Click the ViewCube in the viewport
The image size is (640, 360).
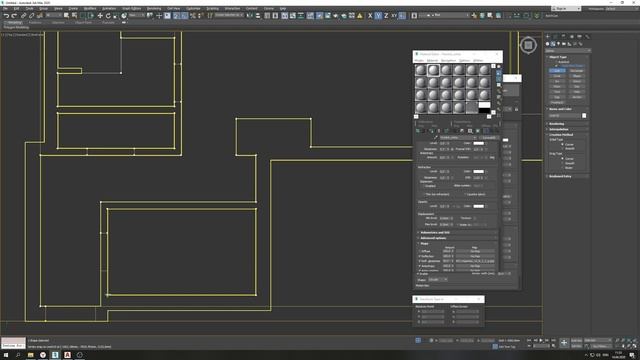coord(528,45)
